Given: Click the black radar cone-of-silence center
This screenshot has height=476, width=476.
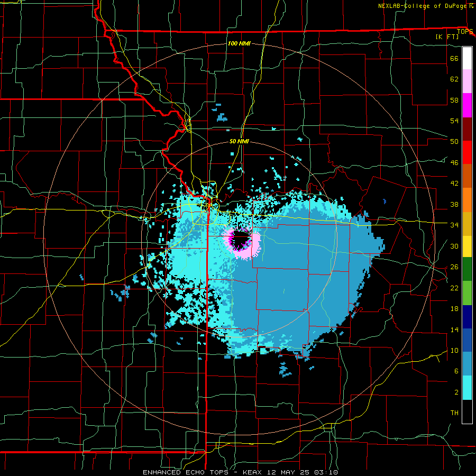Looking at the screenshot, I should [240, 239].
